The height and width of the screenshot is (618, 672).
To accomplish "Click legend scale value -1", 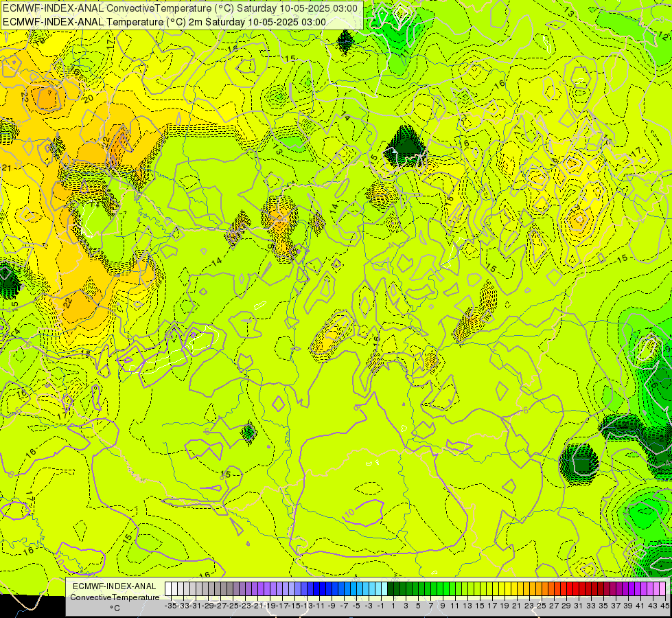I will [381, 606].
